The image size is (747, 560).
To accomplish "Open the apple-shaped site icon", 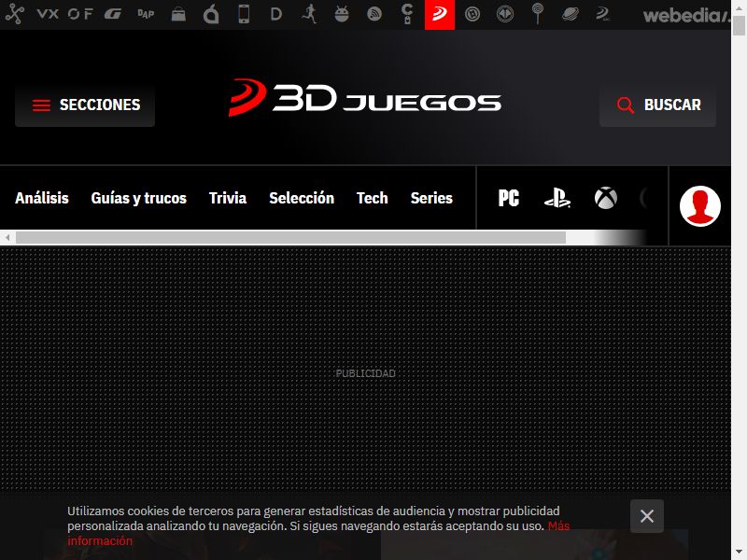I will [x=211, y=15].
